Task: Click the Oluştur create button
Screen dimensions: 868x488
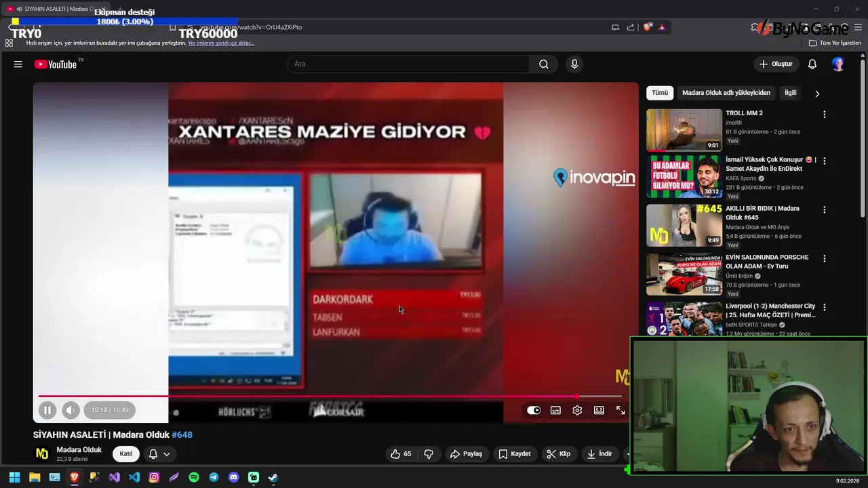Action: click(x=776, y=64)
